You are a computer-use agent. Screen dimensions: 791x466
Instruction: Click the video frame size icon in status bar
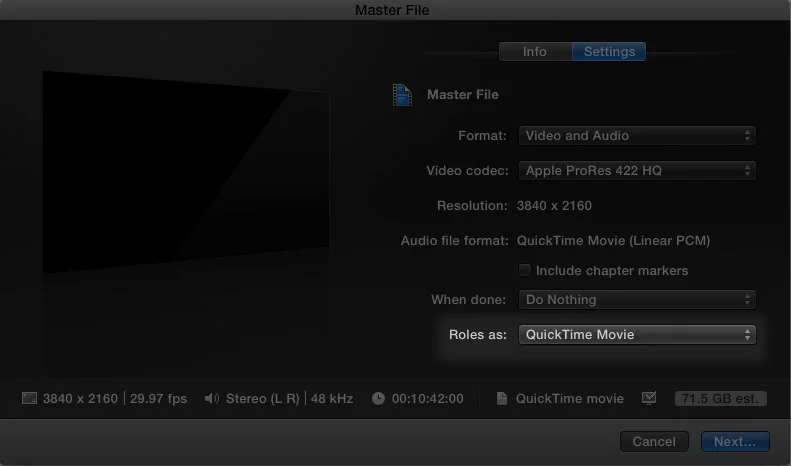29,398
